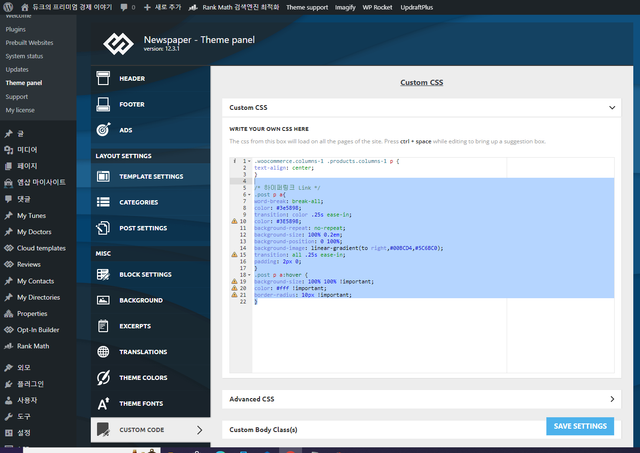Open the 설정 settings menu
This screenshot has width=640, height=453.
pyautogui.click(x=24, y=433)
